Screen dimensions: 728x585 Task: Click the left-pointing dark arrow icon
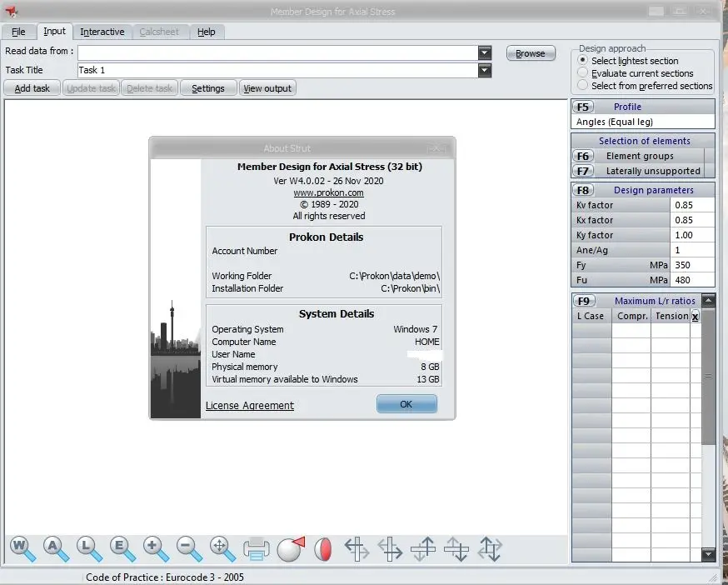(357, 549)
